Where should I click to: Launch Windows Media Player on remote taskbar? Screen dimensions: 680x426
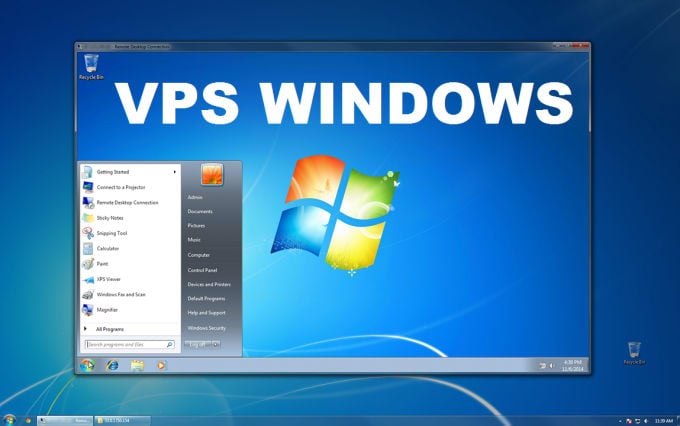pos(161,365)
